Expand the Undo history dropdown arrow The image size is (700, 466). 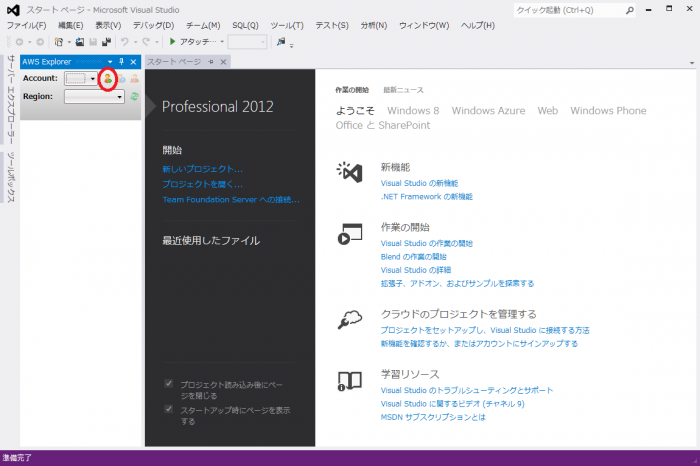[135, 42]
